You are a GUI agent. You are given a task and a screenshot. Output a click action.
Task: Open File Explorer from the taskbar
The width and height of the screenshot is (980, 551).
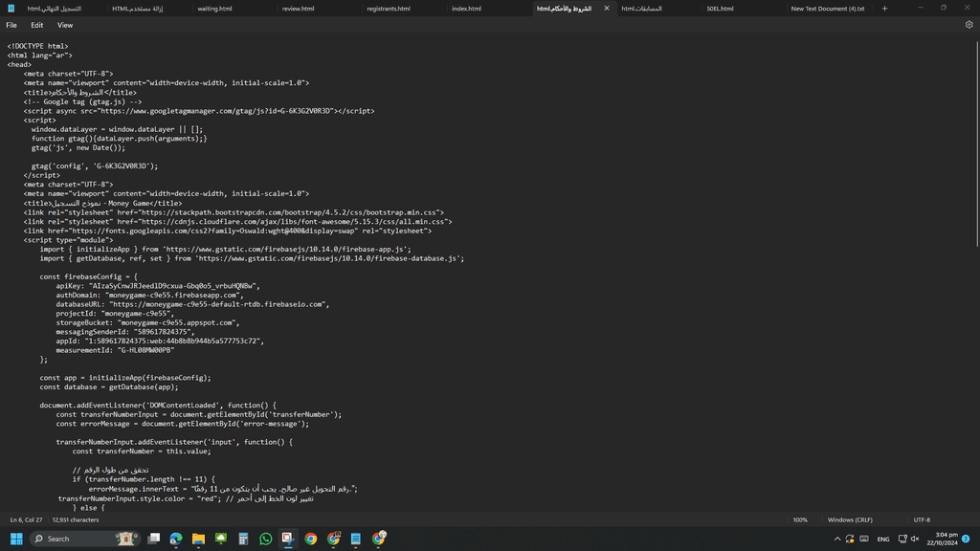click(199, 539)
